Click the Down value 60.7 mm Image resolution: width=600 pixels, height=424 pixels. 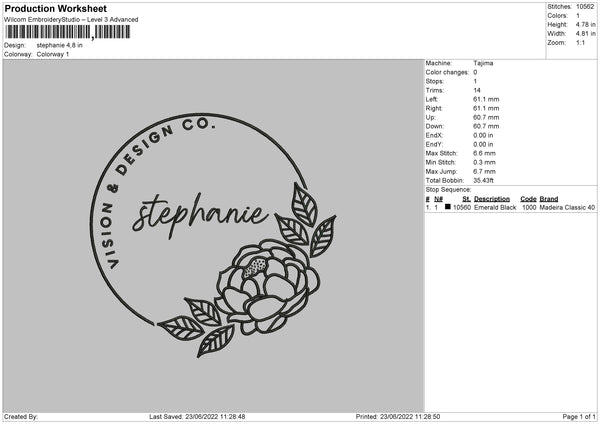[x=486, y=126]
